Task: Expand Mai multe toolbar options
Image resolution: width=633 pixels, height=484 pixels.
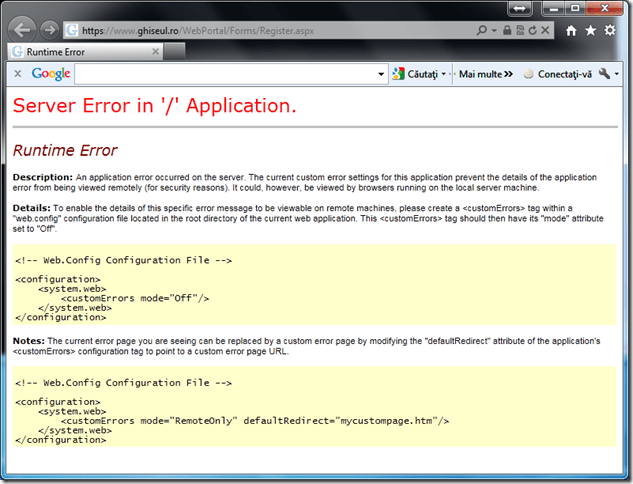Action: click(x=485, y=74)
